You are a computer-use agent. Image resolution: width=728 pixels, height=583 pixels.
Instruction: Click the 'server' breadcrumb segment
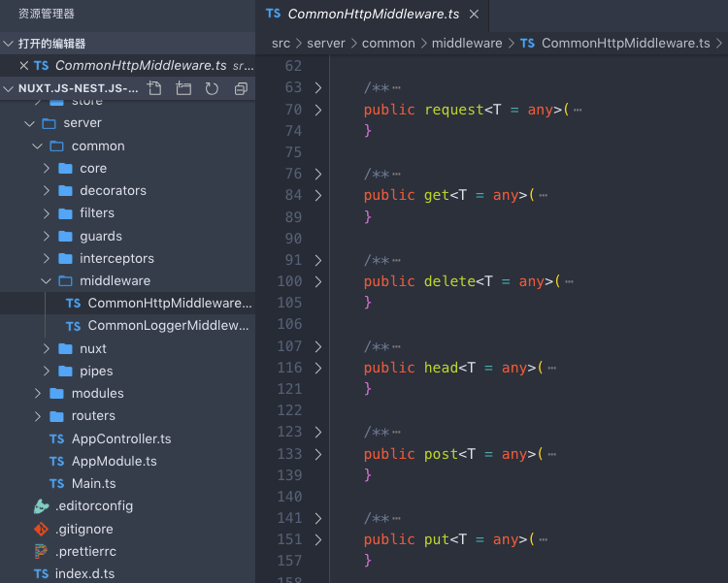click(x=326, y=44)
